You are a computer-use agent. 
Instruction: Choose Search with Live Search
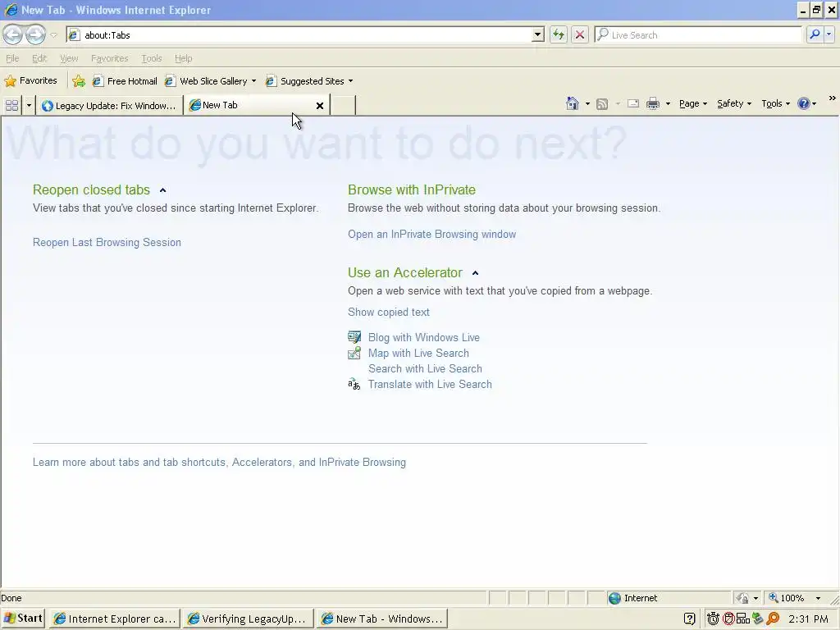[x=425, y=368]
